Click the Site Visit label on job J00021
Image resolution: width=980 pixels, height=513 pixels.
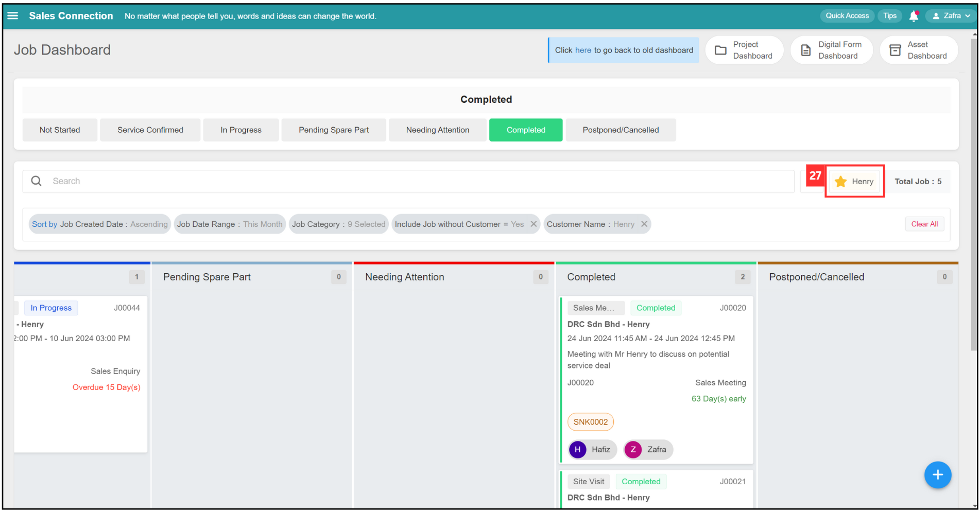589,482
